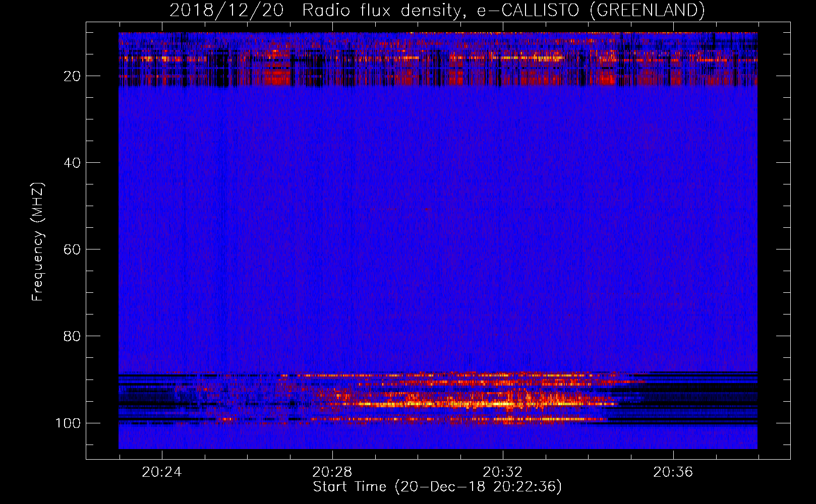Click the 60 MHz frequency tick label
816x504 pixels.
[72, 249]
